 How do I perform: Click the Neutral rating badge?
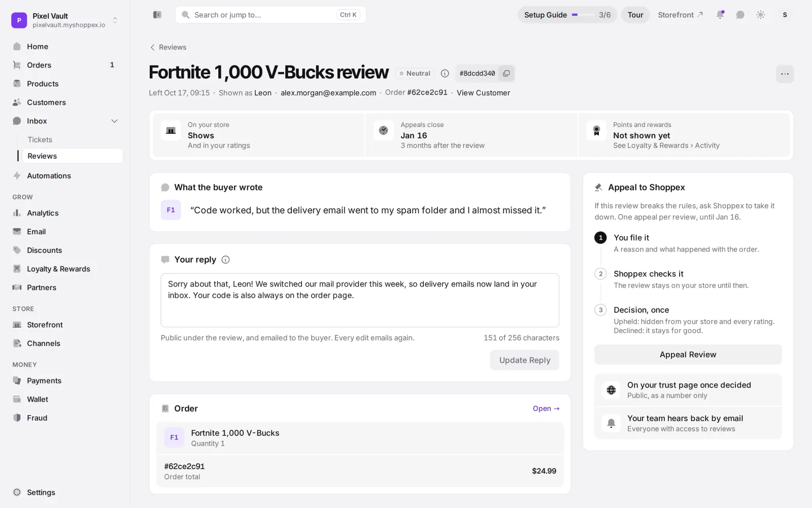(x=415, y=73)
